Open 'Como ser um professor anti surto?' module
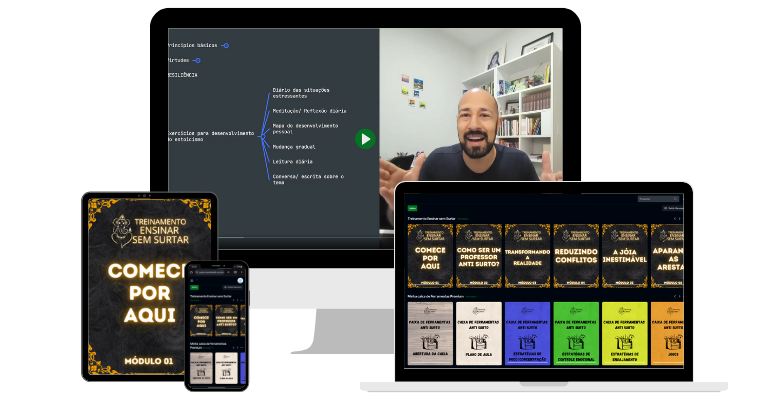The image size is (768, 400). (479, 256)
